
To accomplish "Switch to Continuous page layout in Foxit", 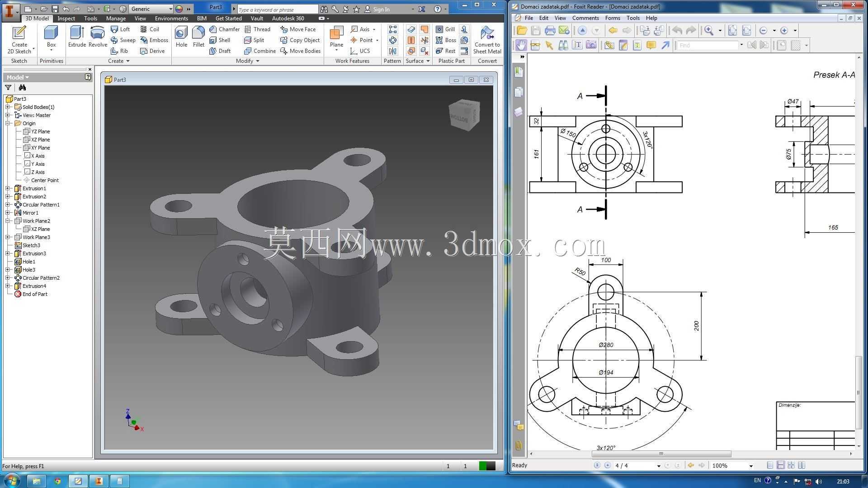I will click(780, 465).
